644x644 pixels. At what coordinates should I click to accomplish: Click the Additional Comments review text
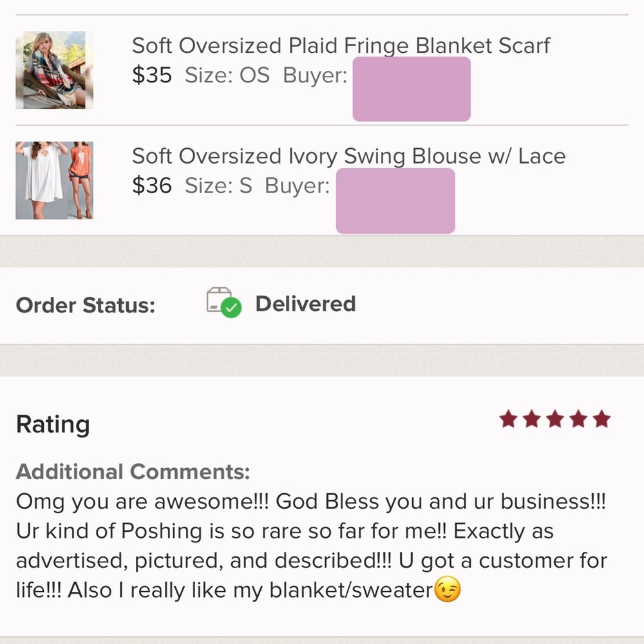click(312, 546)
